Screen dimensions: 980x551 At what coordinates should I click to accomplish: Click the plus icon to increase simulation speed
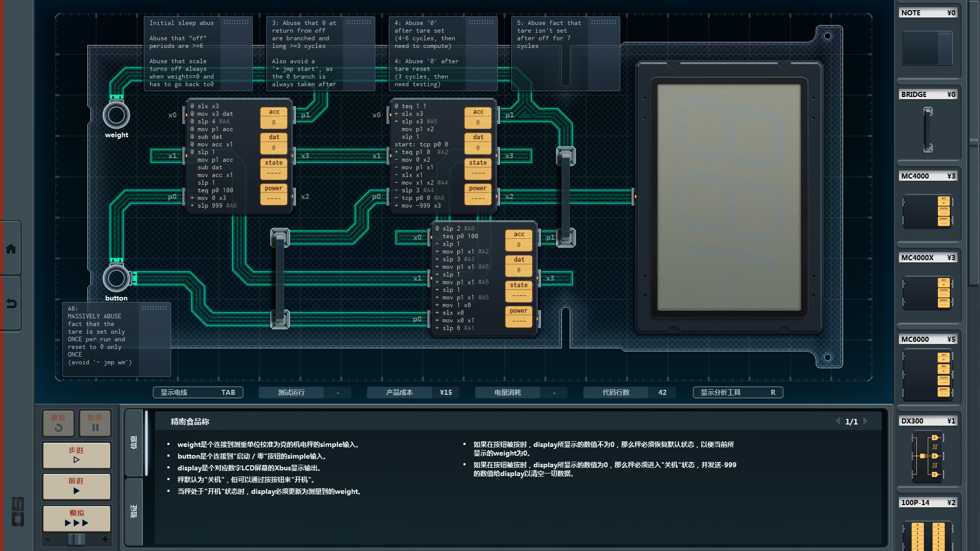[x=105, y=539]
